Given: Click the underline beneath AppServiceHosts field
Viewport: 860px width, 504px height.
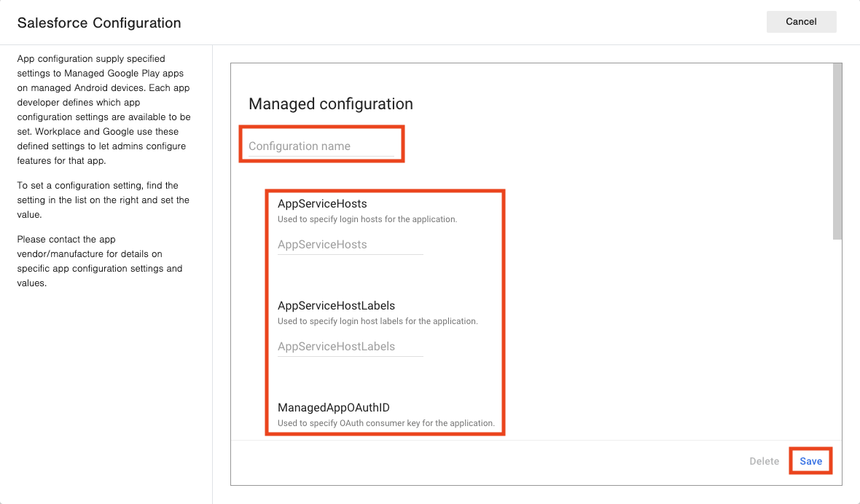Looking at the screenshot, I should pos(350,254).
